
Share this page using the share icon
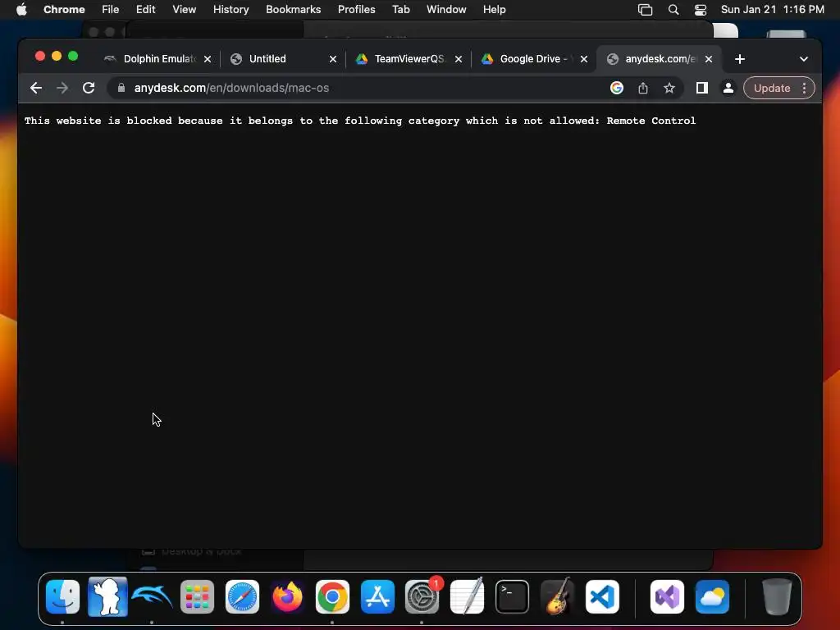click(x=643, y=88)
